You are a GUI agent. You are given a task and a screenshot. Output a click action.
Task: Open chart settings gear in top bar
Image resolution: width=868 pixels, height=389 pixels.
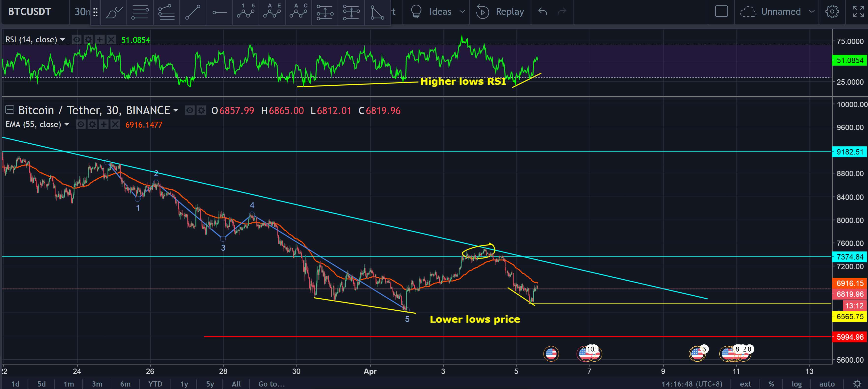point(832,12)
